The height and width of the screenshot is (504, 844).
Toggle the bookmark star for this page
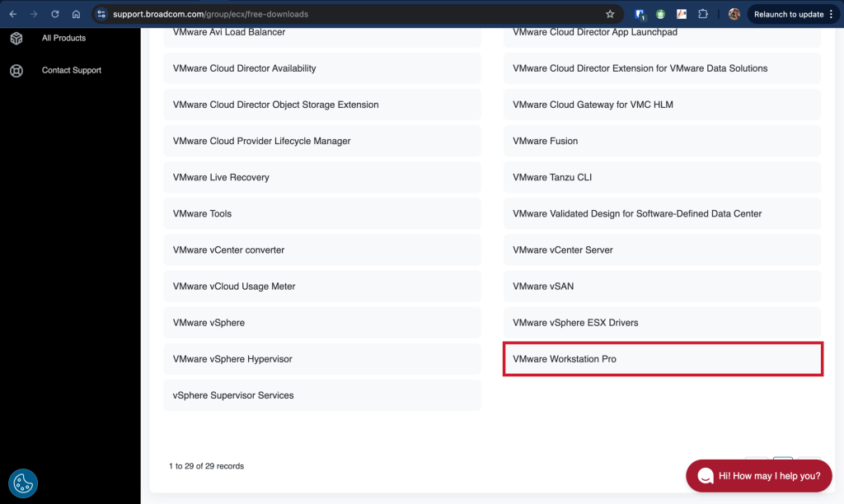609,13
